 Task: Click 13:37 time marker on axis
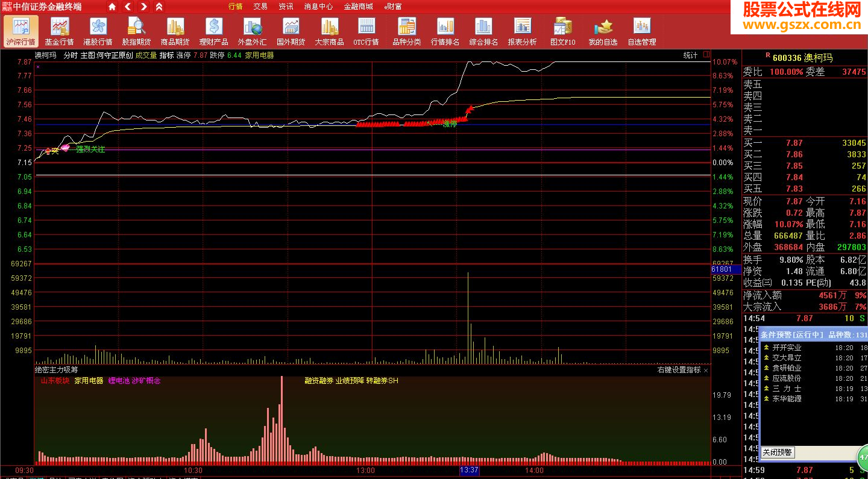coord(469,470)
